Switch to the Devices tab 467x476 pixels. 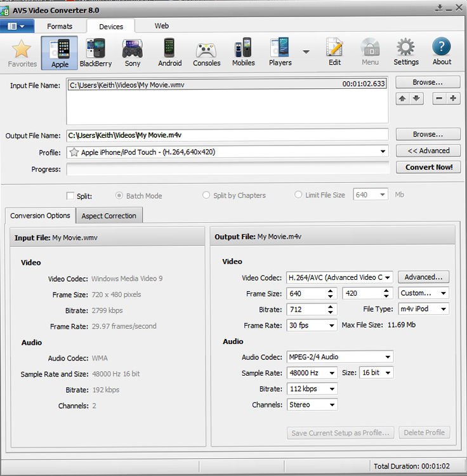tap(111, 27)
